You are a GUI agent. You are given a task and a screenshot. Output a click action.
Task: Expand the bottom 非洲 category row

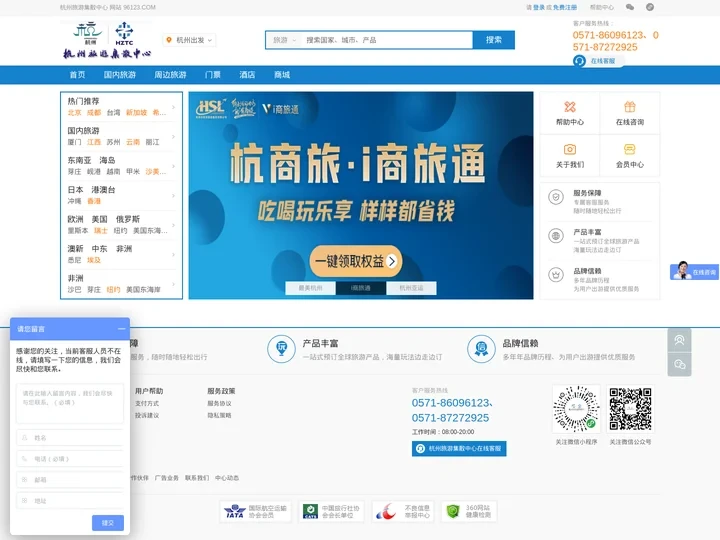[121, 283]
